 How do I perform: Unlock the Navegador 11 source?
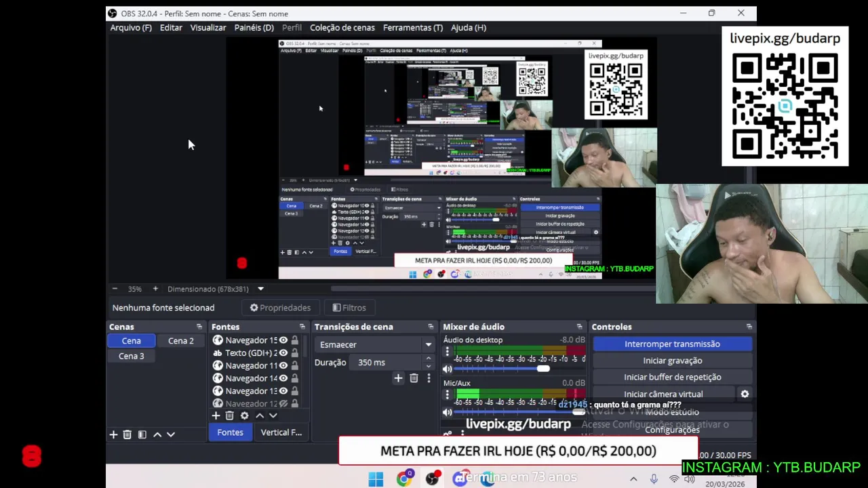(295, 365)
